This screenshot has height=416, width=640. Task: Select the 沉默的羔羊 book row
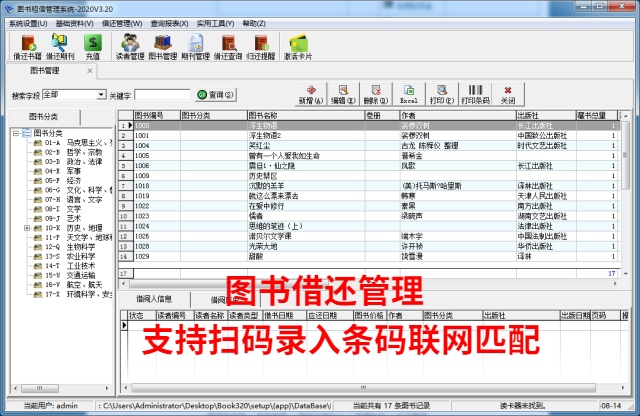(x=369, y=186)
